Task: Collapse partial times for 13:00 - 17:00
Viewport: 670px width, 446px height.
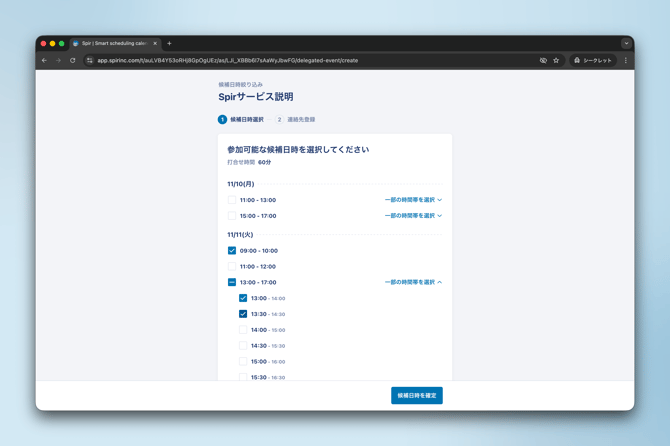Action: [x=413, y=283]
